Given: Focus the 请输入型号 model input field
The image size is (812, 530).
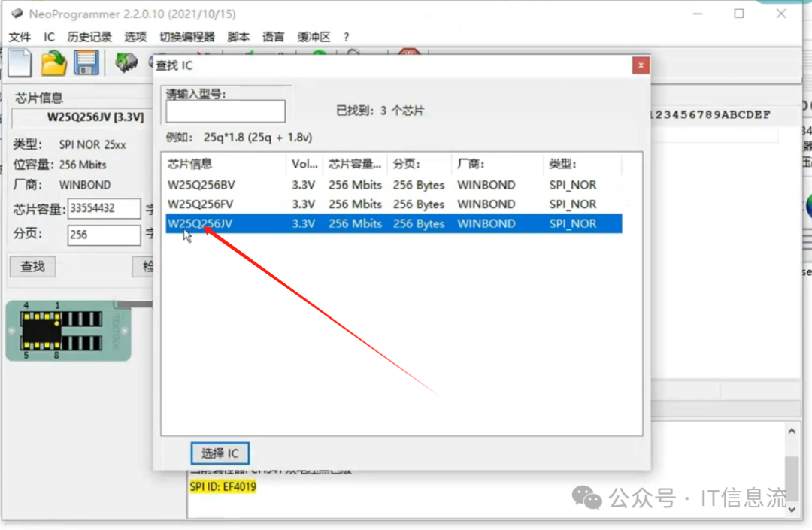Looking at the screenshot, I should 226,111.
